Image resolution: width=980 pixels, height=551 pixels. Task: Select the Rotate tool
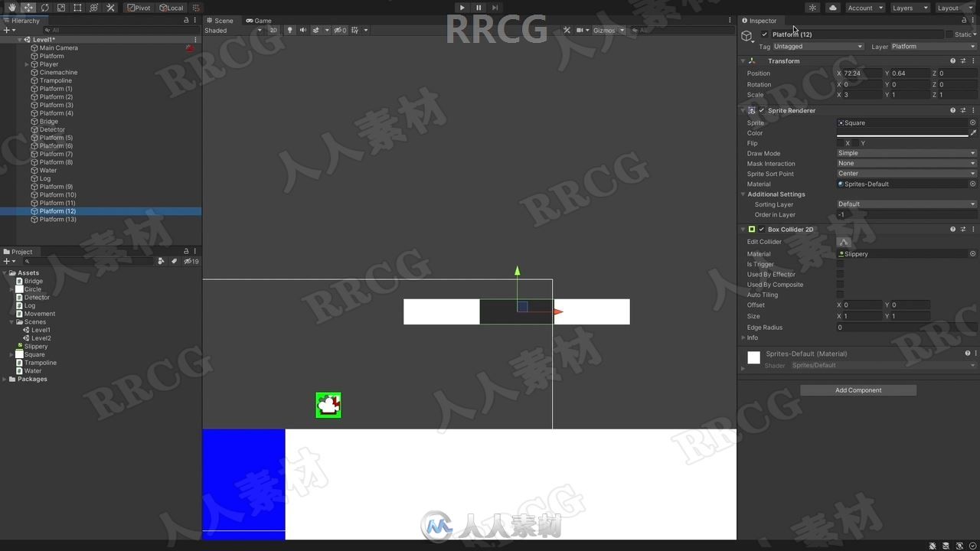pos(44,8)
